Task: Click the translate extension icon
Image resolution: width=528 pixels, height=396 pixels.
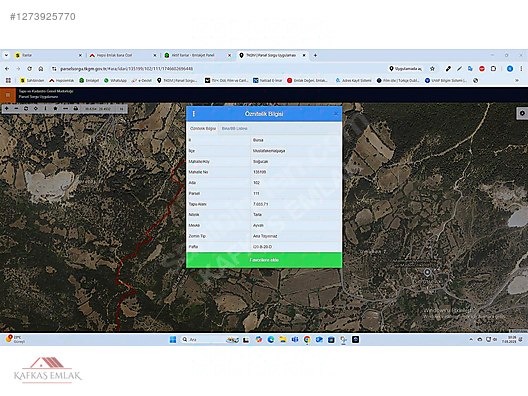Action: pyautogui.click(x=470, y=69)
